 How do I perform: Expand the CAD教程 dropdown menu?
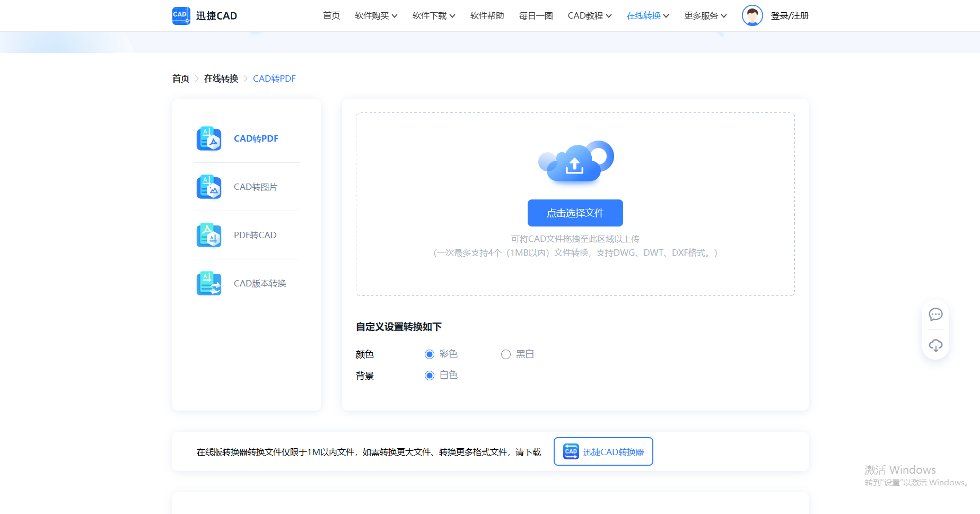pos(590,16)
